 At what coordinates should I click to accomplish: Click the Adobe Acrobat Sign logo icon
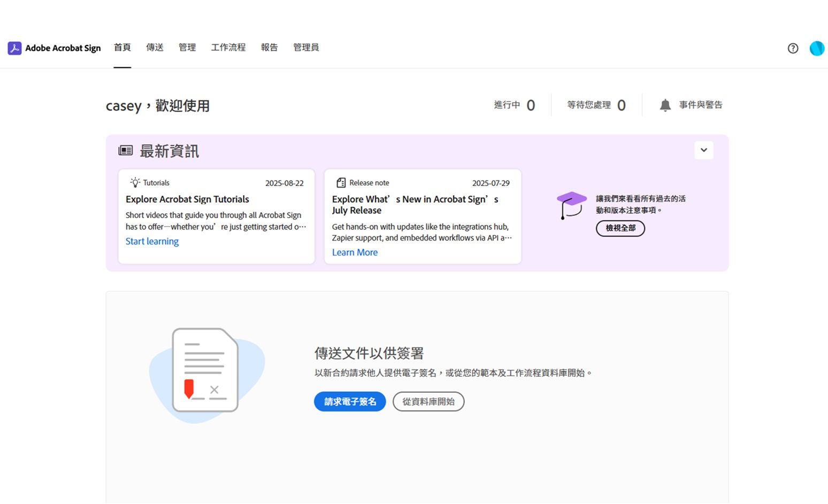14,48
